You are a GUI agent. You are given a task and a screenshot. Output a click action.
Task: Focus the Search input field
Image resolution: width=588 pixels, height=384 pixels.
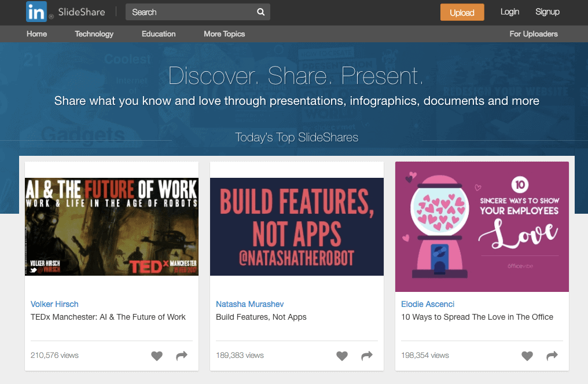(x=197, y=12)
